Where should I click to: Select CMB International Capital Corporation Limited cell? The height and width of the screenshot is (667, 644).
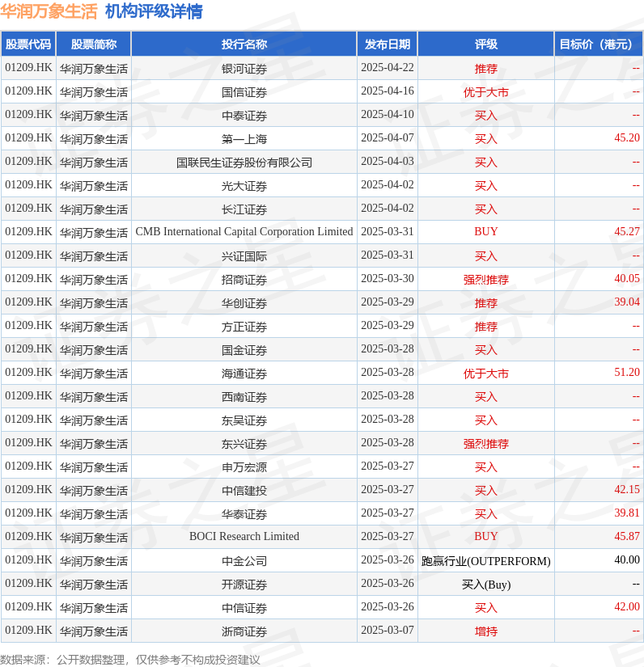tap(244, 232)
